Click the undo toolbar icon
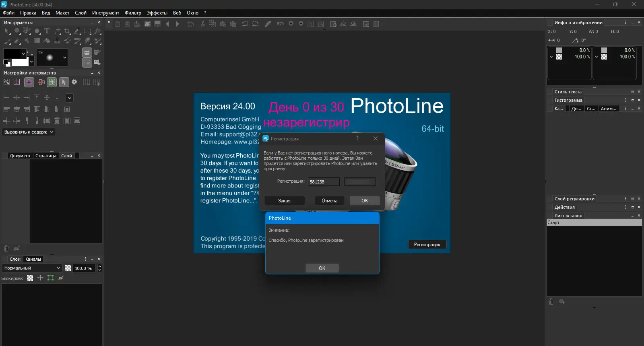This screenshot has height=346, width=644. (245, 24)
